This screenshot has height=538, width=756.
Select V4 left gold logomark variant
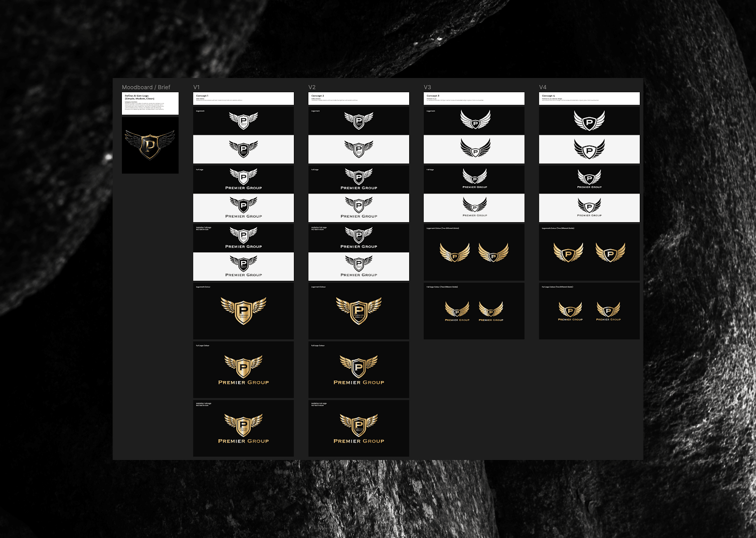568,252
